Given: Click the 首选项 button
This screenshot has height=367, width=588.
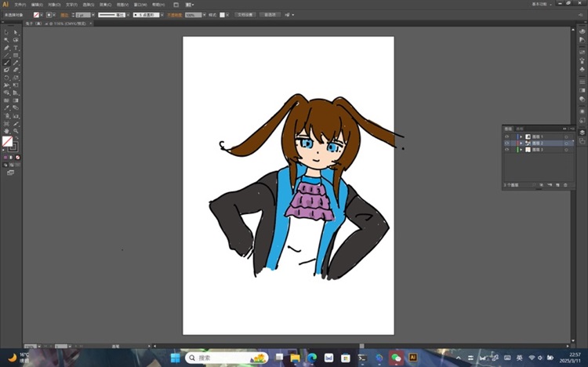Looking at the screenshot, I should click(270, 14).
